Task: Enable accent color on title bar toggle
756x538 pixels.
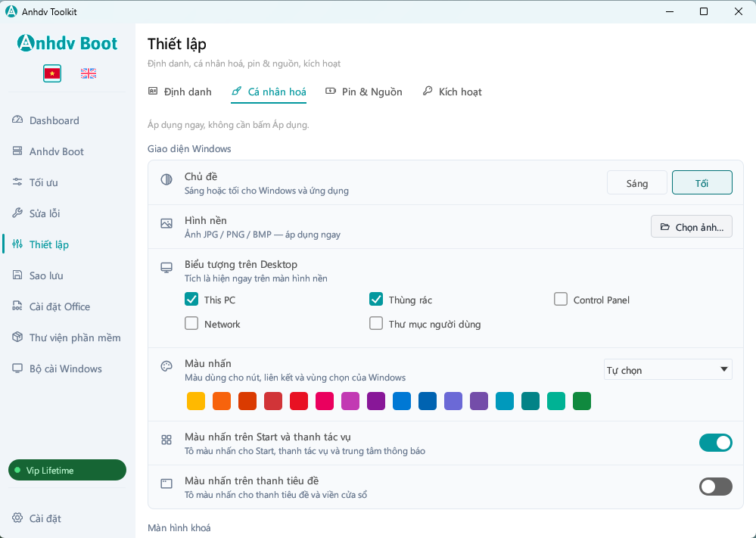Action: click(715, 487)
